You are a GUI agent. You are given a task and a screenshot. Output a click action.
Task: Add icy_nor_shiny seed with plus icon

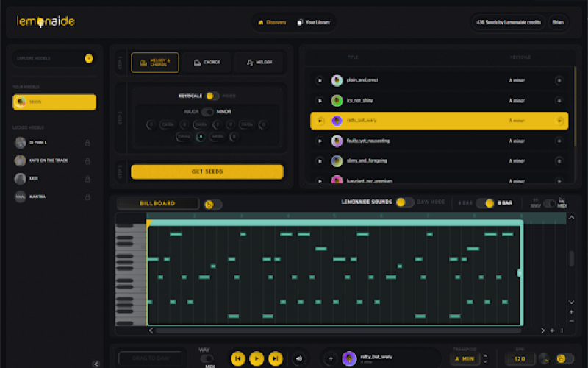(559, 100)
